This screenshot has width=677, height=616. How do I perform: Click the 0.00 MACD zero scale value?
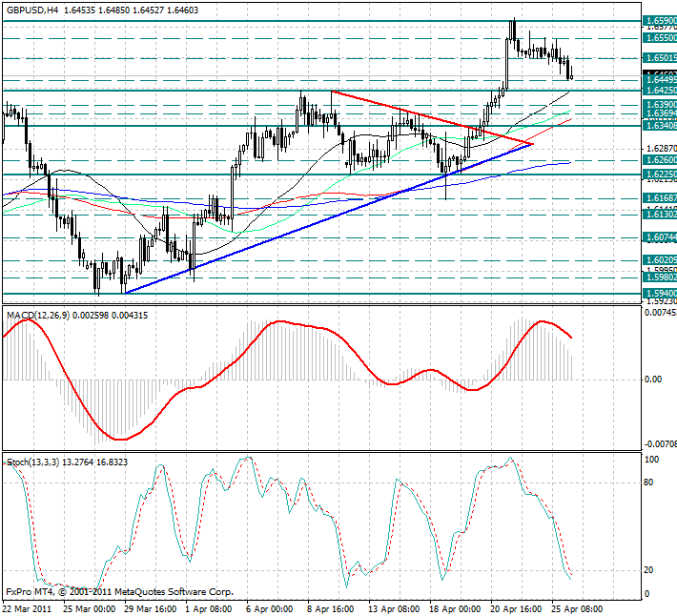point(653,380)
